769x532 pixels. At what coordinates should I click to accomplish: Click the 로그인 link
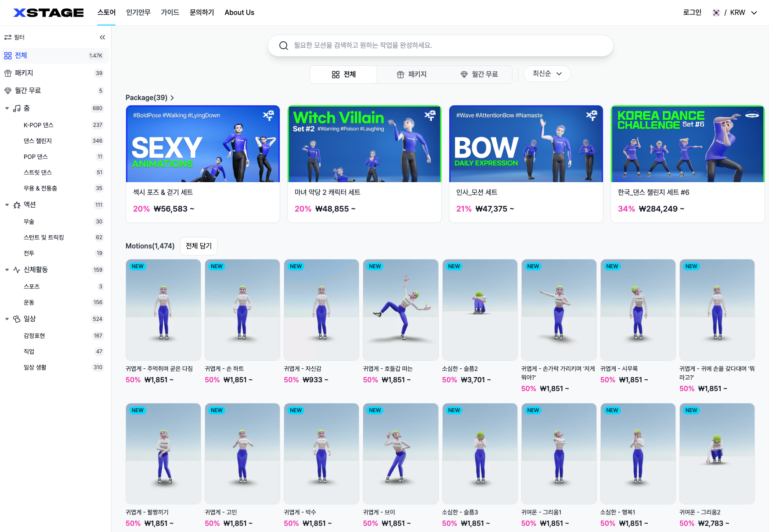click(692, 13)
